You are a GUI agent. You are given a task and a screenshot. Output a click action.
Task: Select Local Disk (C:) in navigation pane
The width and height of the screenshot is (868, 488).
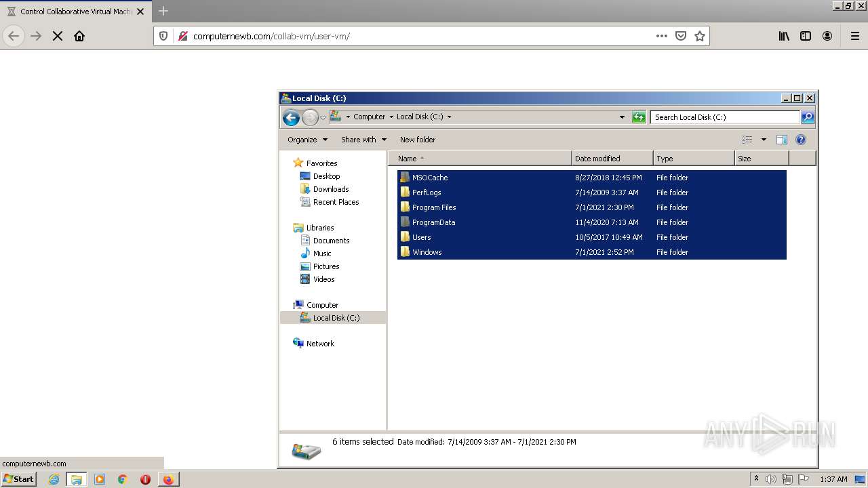click(x=333, y=318)
